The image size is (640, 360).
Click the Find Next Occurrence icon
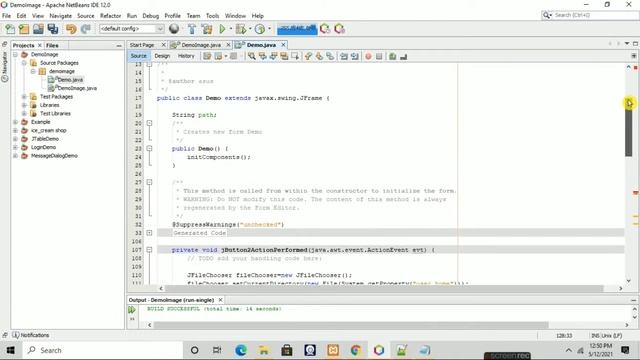273,56
